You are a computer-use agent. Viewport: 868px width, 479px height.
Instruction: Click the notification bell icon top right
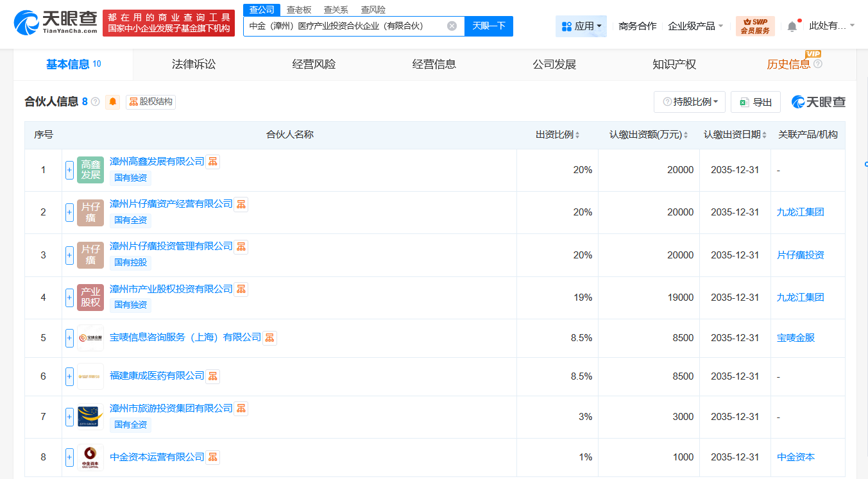coord(792,26)
